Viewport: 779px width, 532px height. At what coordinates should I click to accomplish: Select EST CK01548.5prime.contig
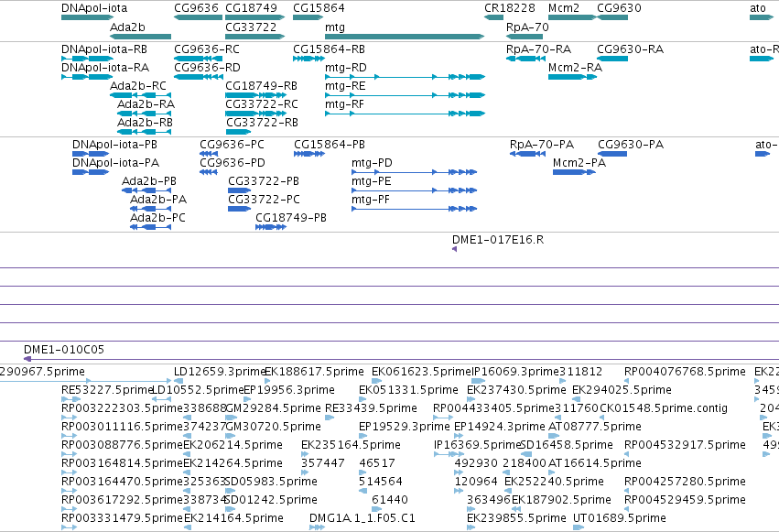(x=602, y=418)
